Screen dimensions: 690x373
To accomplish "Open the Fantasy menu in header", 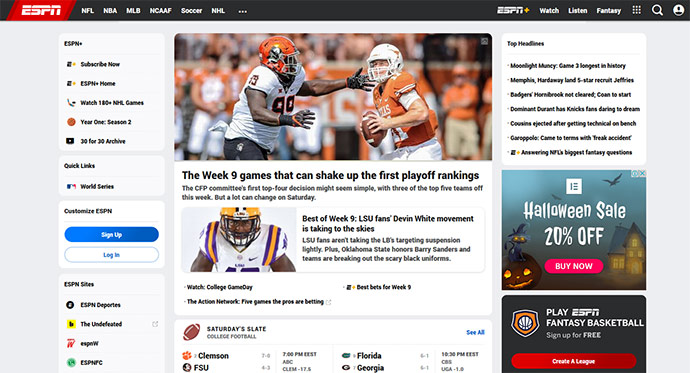I will click(609, 11).
